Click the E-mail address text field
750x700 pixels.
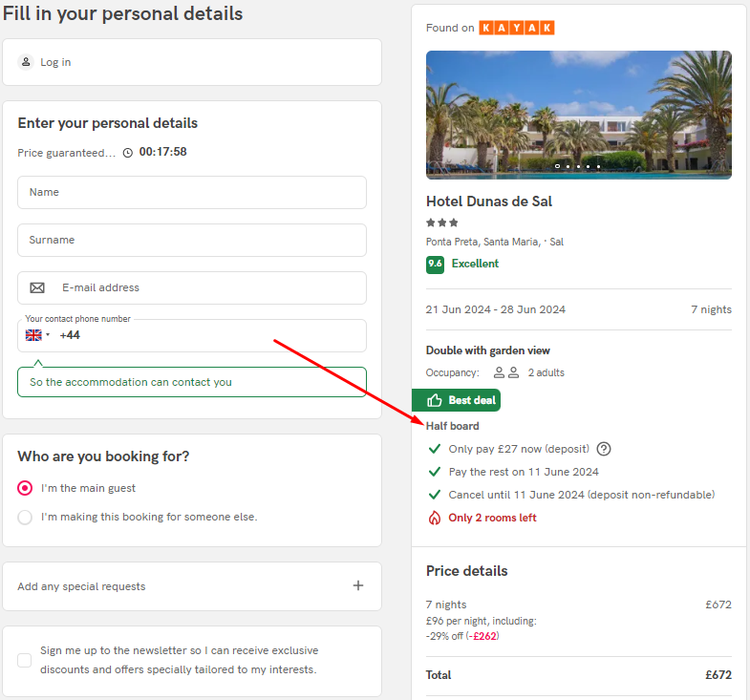pos(192,287)
